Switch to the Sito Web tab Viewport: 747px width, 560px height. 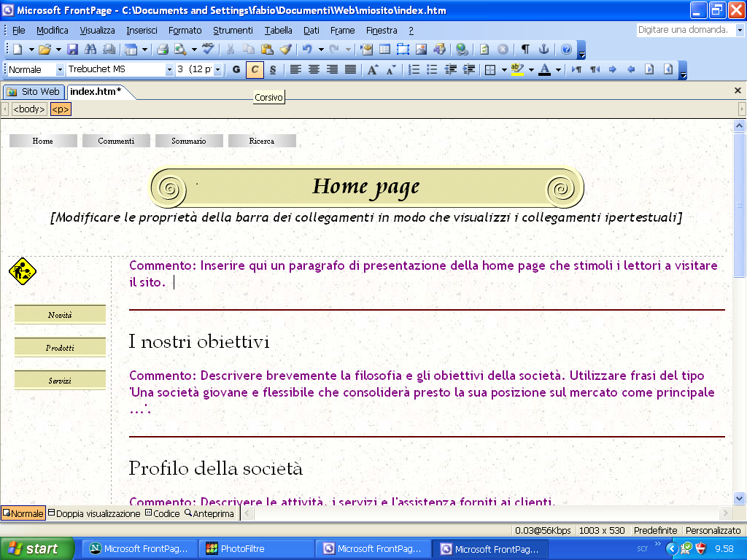(x=34, y=91)
